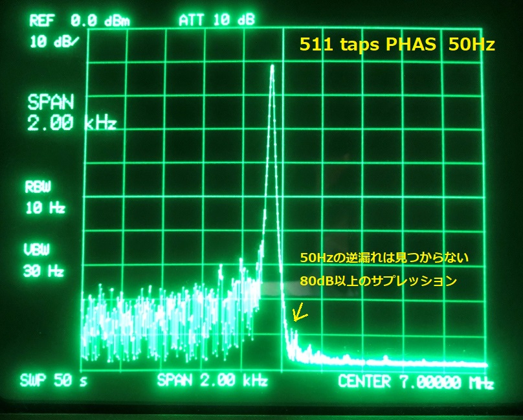Select the ATT 10 dB readout
The height and width of the screenshot is (420, 523).
pos(216,20)
